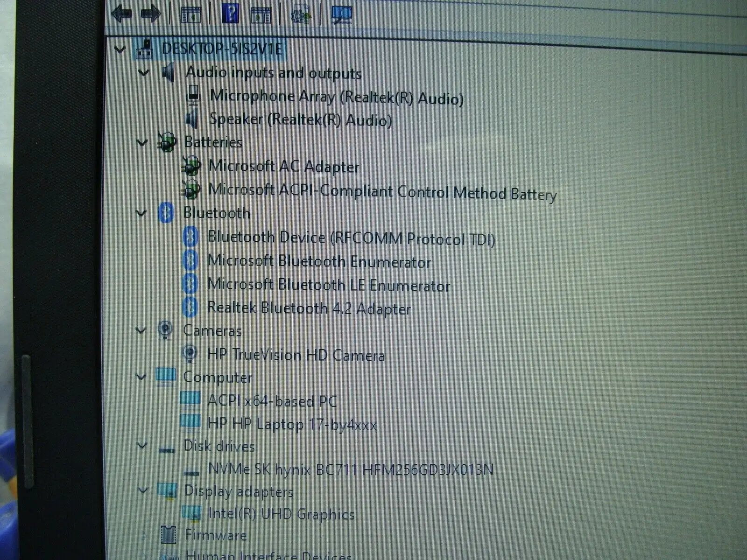Collapse Audio inputs and outputs category
The height and width of the screenshot is (560, 747).
(144, 72)
